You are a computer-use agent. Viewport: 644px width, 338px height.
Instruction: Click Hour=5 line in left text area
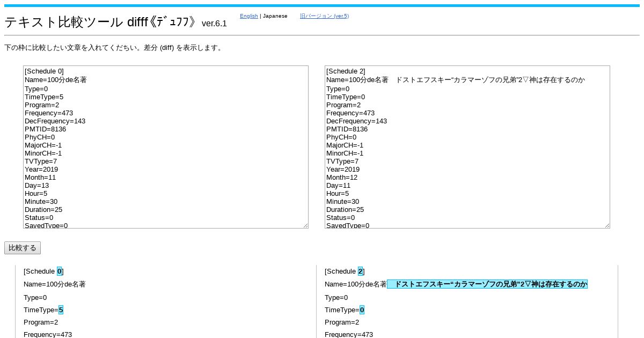pos(36,194)
